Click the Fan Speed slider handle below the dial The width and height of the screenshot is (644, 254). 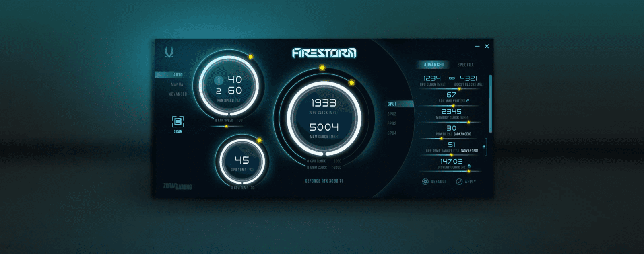click(x=226, y=126)
